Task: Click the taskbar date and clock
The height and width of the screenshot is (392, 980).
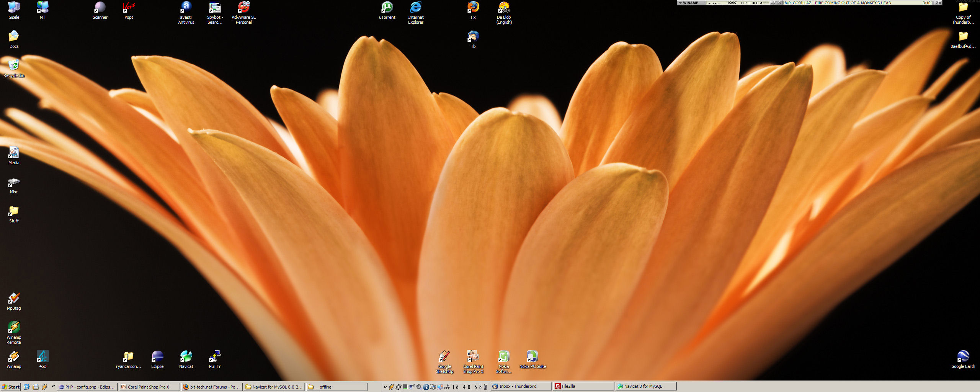Action: tap(466, 387)
